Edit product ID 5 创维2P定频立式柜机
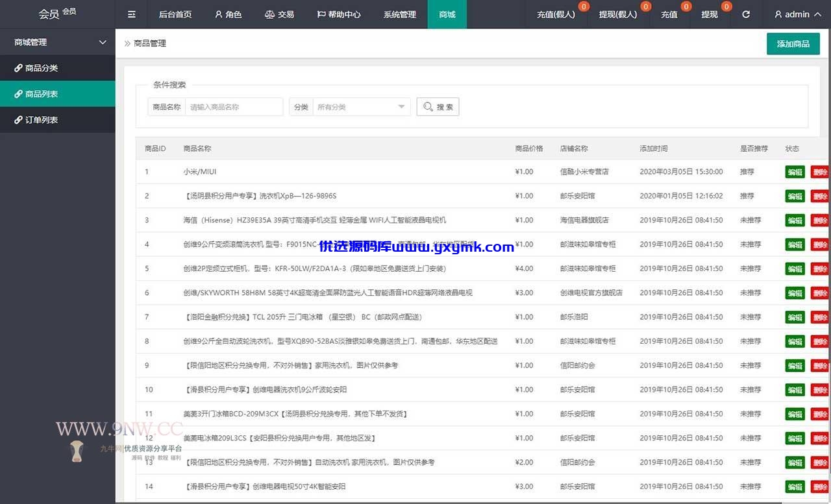 pyautogui.click(x=795, y=269)
